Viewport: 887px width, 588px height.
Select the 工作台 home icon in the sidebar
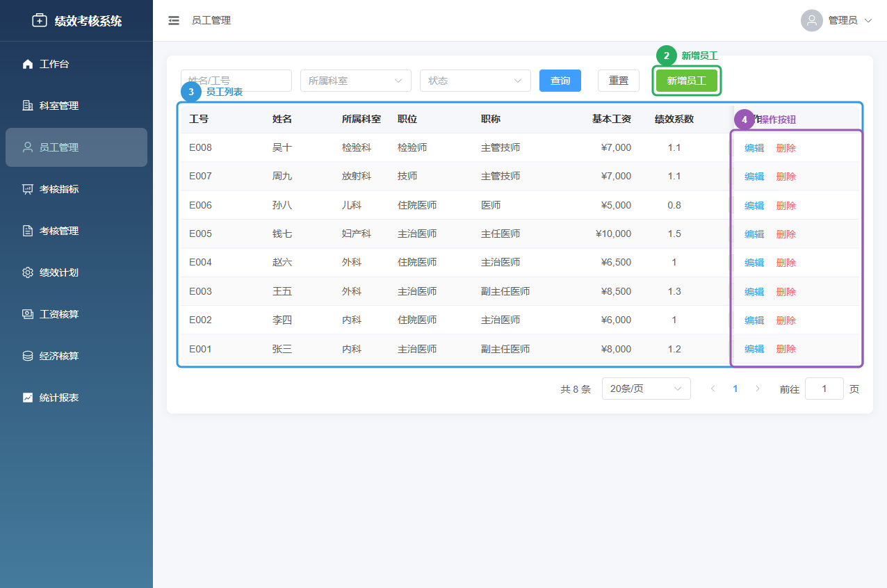coord(28,63)
